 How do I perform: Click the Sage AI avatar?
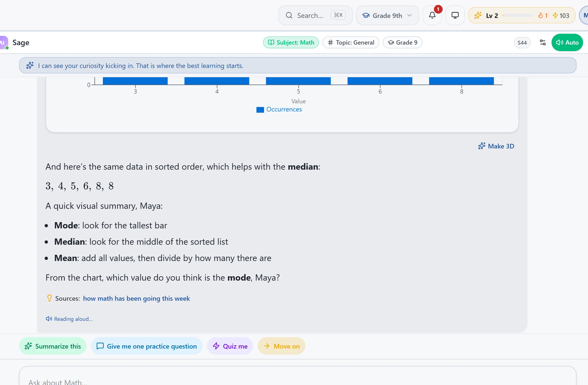coord(3,42)
